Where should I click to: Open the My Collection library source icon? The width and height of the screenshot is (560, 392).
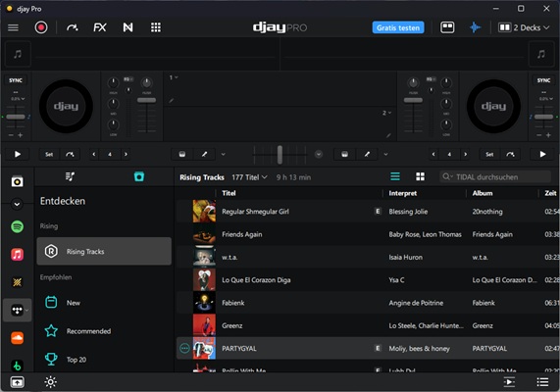17,181
